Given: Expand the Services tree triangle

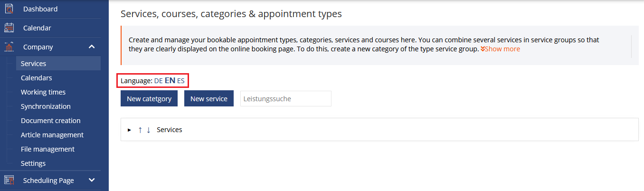Looking at the screenshot, I should tap(129, 130).
